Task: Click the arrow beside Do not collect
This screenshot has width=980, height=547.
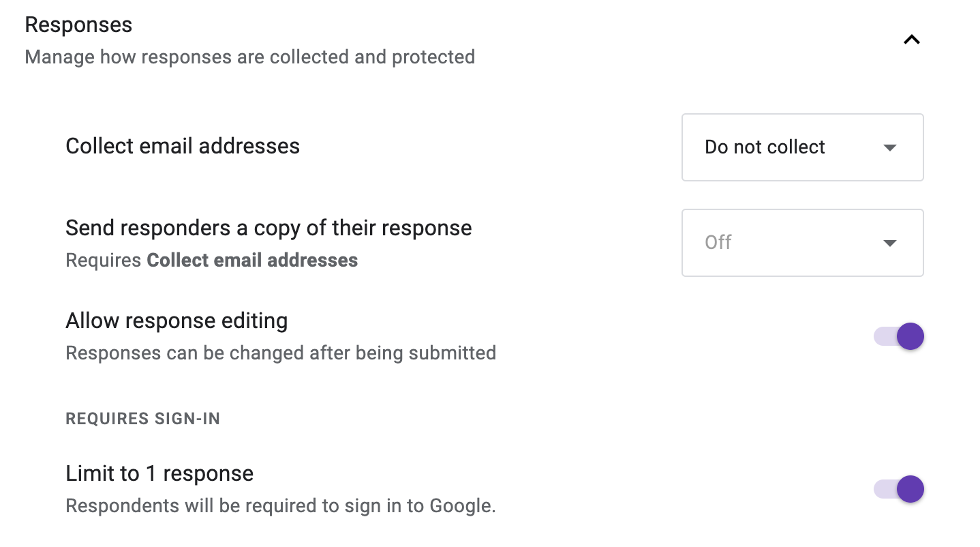Action: pos(889,148)
